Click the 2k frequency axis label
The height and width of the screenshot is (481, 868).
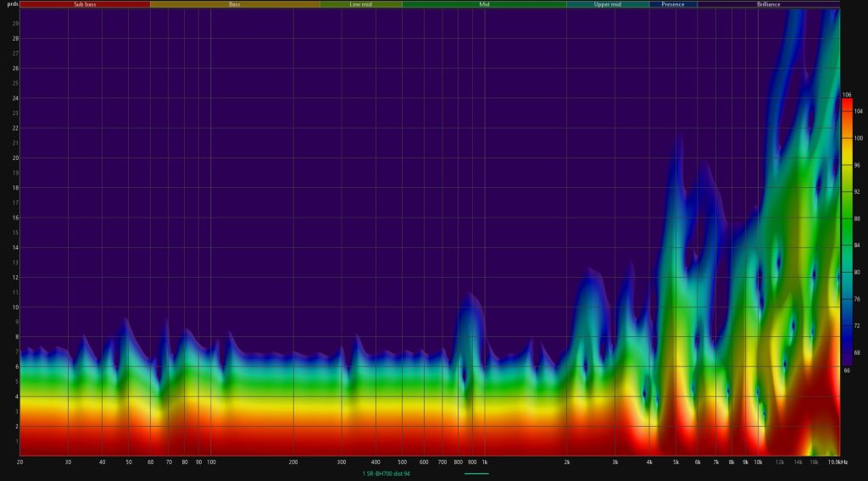567,462
